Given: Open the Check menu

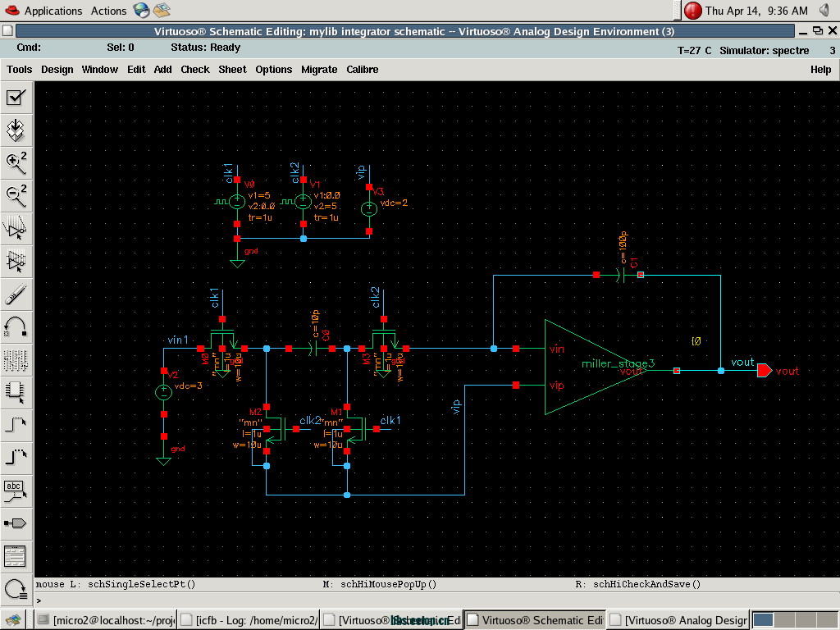Looking at the screenshot, I should 195,70.
